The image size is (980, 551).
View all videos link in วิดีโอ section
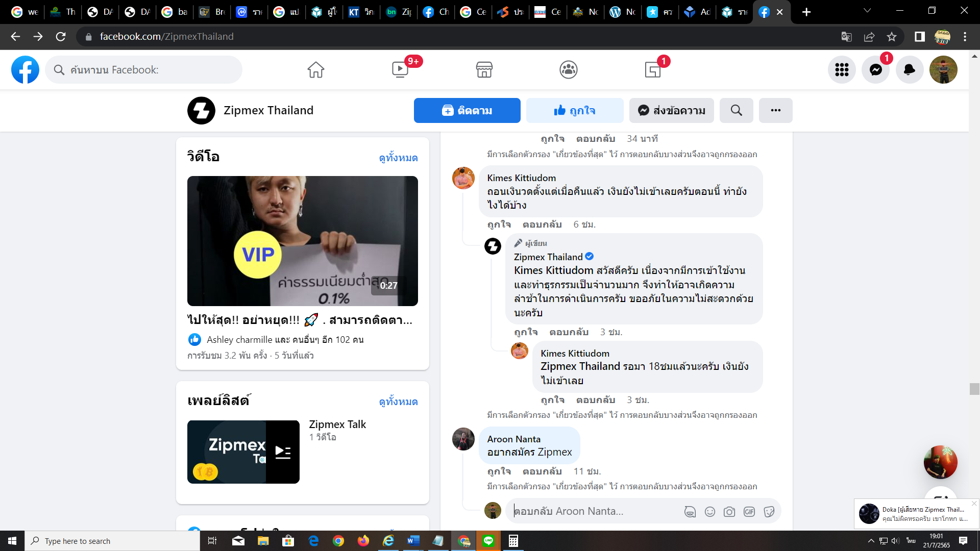click(x=398, y=158)
